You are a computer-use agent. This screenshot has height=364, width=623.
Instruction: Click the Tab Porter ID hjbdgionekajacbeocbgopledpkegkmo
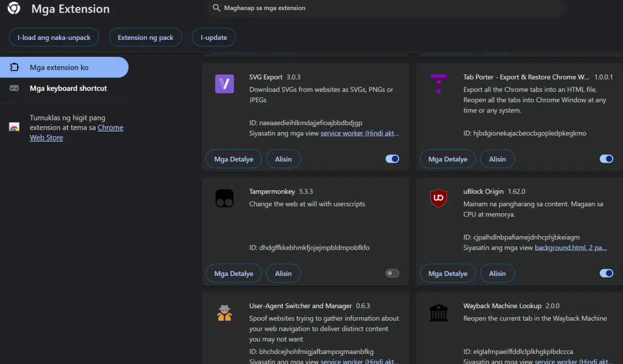[525, 133]
